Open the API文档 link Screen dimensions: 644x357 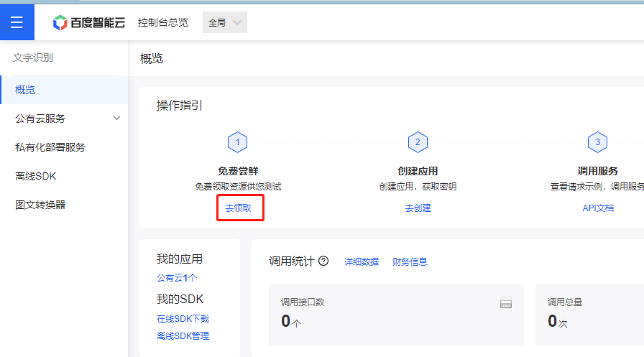coord(598,208)
